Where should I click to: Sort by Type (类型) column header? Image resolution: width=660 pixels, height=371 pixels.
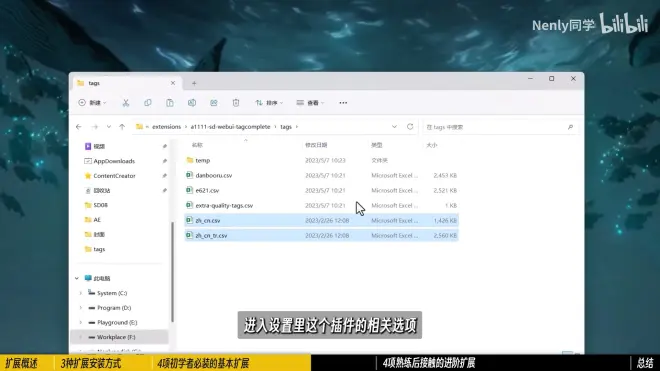click(x=376, y=145)
